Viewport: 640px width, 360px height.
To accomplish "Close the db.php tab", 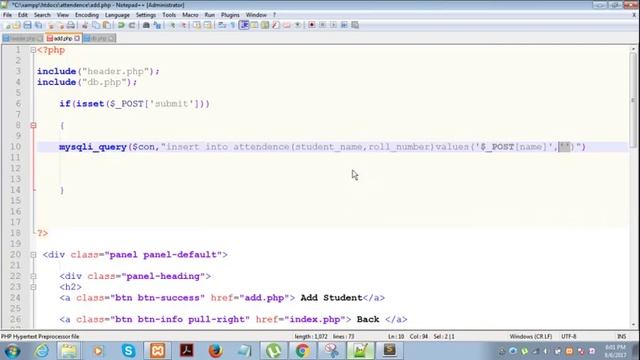I will pos(111,38).
